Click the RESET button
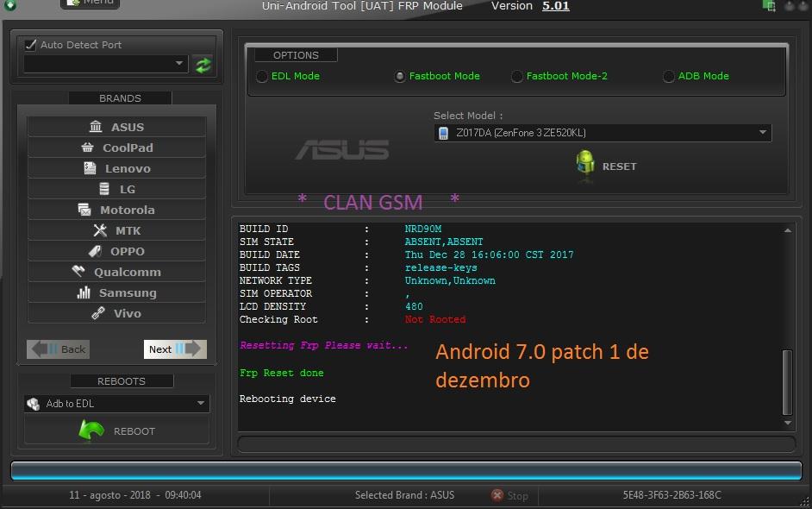The image size is (812, 509). 606,167
